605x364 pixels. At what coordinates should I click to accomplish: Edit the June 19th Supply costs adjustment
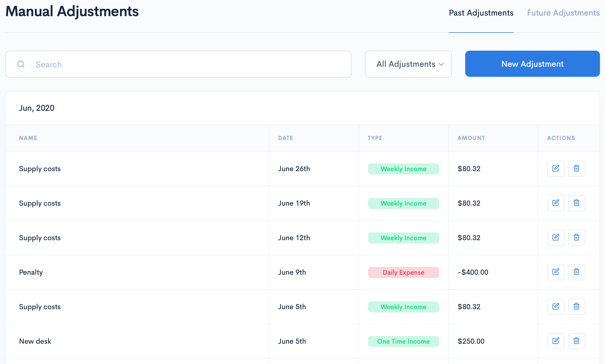[x=556, y=203]
